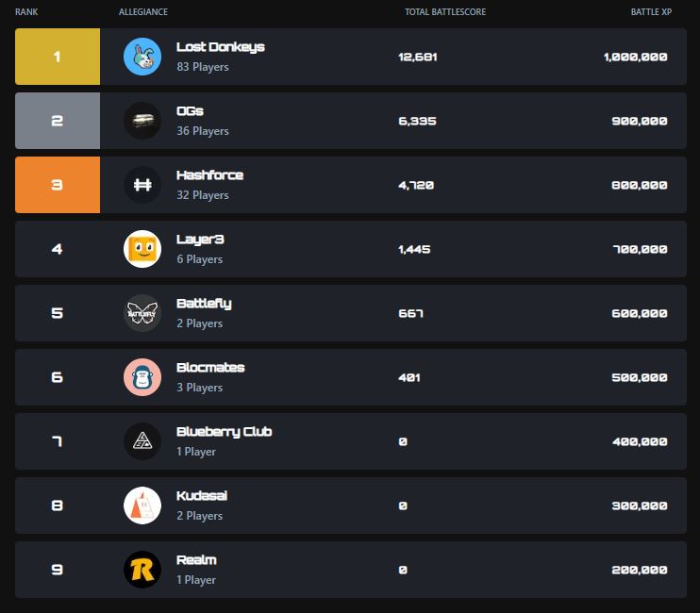
Task: Click the Blocmates gorilla avatar
Action: click(142, 377)
